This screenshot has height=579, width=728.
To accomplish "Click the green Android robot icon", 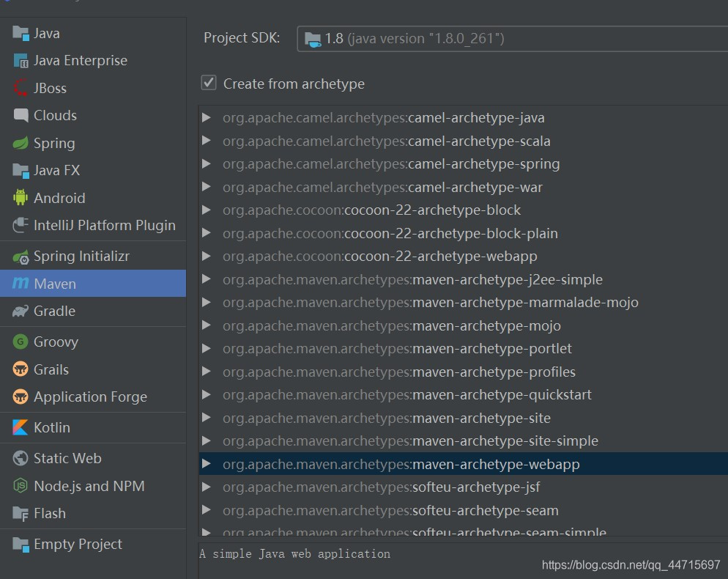I will pyautogui.click(x=21, y=197).
